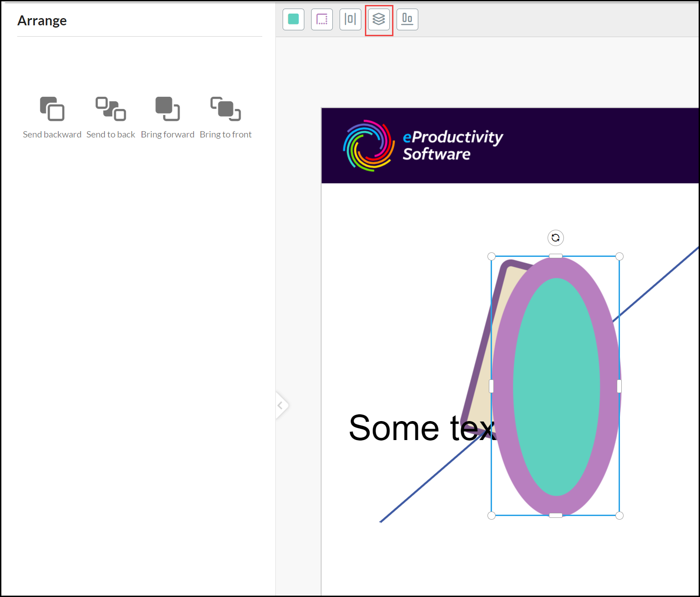
Task: Click the Send to back icon
Action: [111, 109]
